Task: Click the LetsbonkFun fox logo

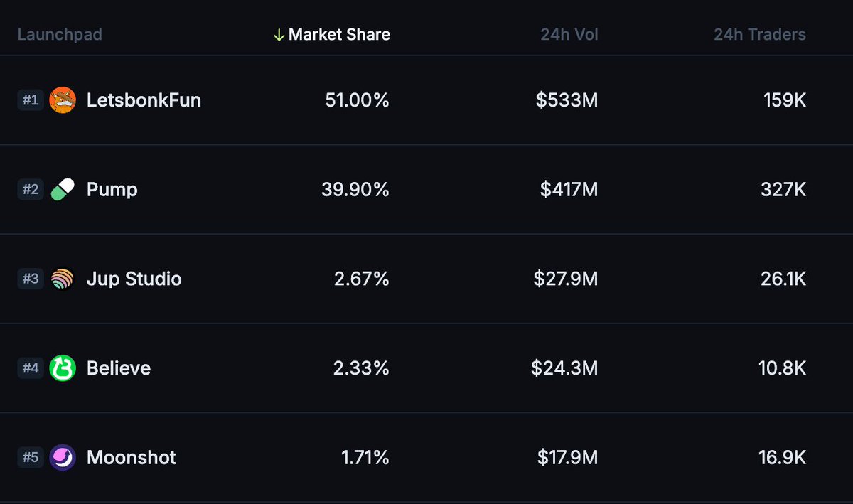Action: [63, 100]
